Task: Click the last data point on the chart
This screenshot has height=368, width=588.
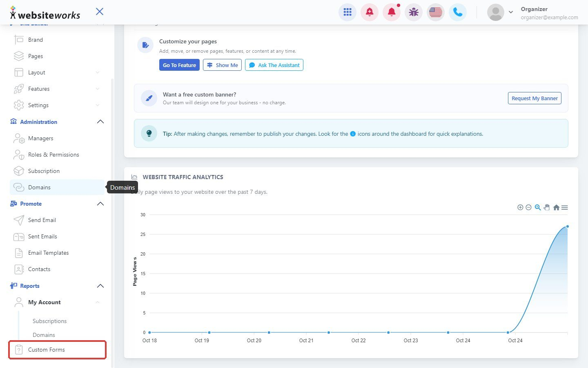Action: pyautogui.click(x=567, y=226)
